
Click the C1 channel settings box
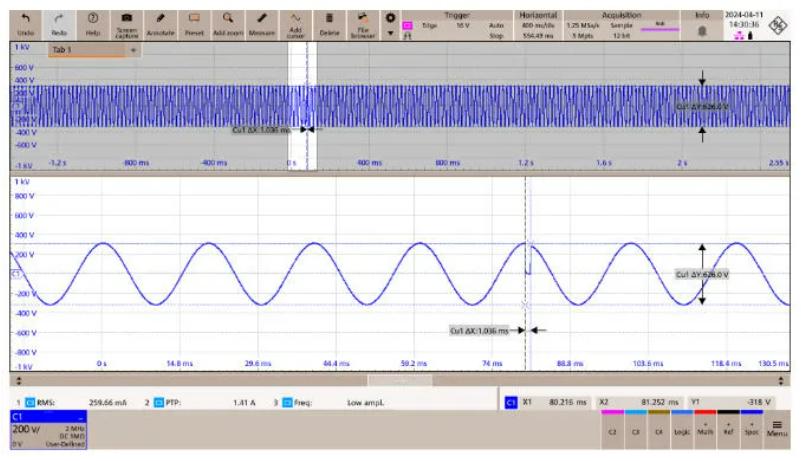49,430
